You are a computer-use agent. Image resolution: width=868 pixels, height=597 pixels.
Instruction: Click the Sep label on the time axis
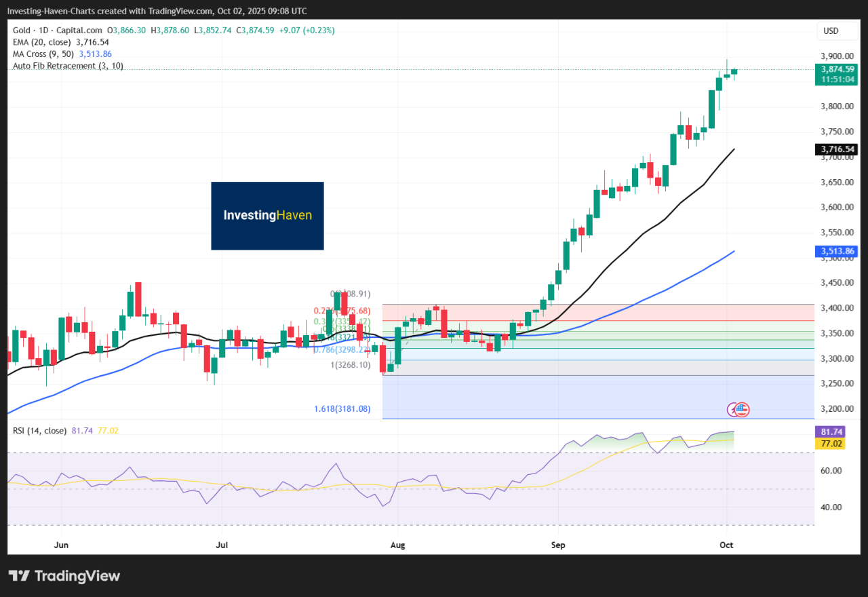(x=557, y=545)
